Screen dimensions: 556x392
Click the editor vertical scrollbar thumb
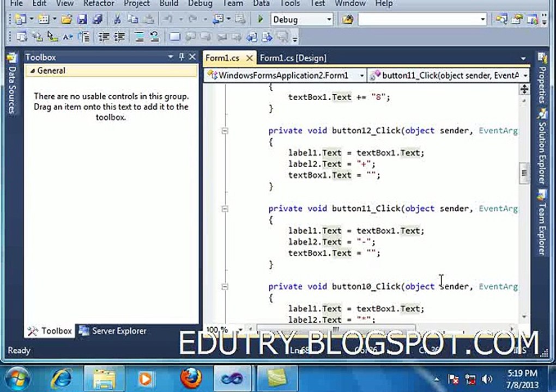tap(524, 173)
